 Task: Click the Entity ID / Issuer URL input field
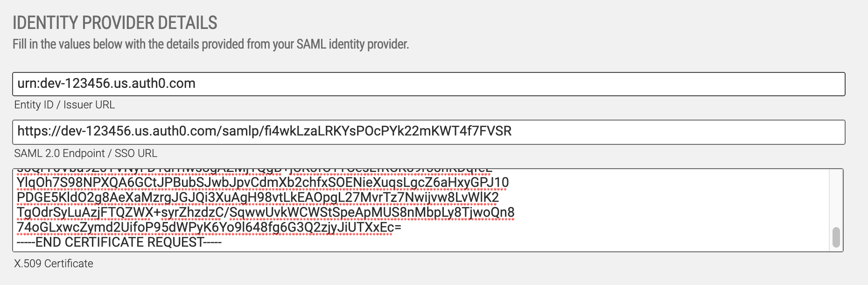pyautogui.click(x=428, y=84)
